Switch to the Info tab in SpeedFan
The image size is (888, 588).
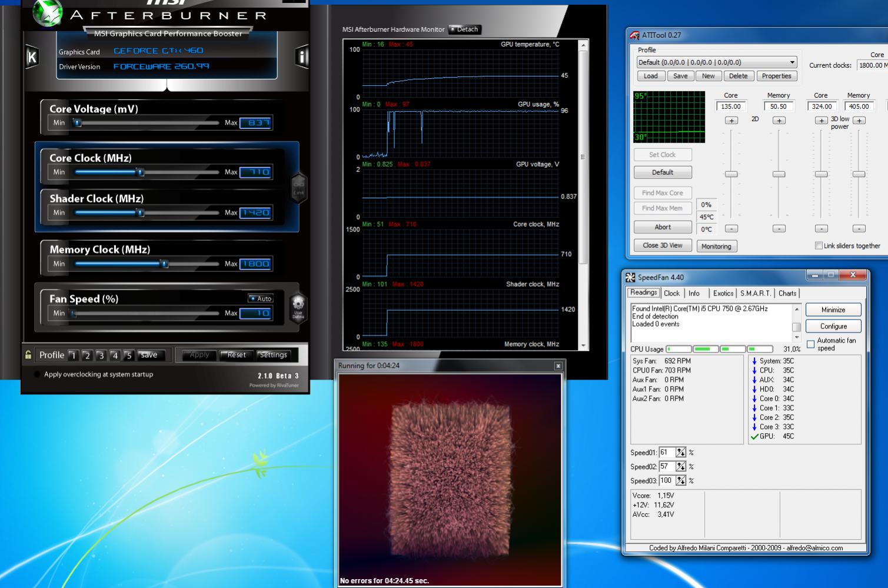694,293
